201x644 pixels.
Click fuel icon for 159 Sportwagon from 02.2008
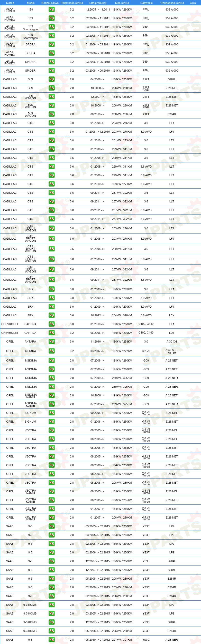coord(51,36)
